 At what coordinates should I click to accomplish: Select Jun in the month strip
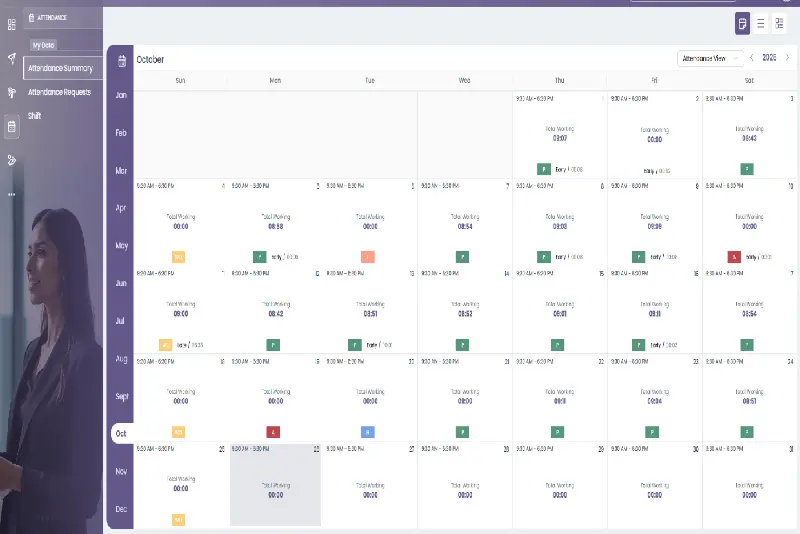121,283
